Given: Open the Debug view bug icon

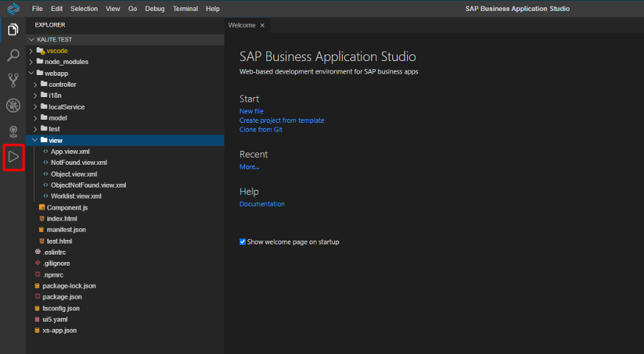Looking at the screenshot, I should pos(13,105).
